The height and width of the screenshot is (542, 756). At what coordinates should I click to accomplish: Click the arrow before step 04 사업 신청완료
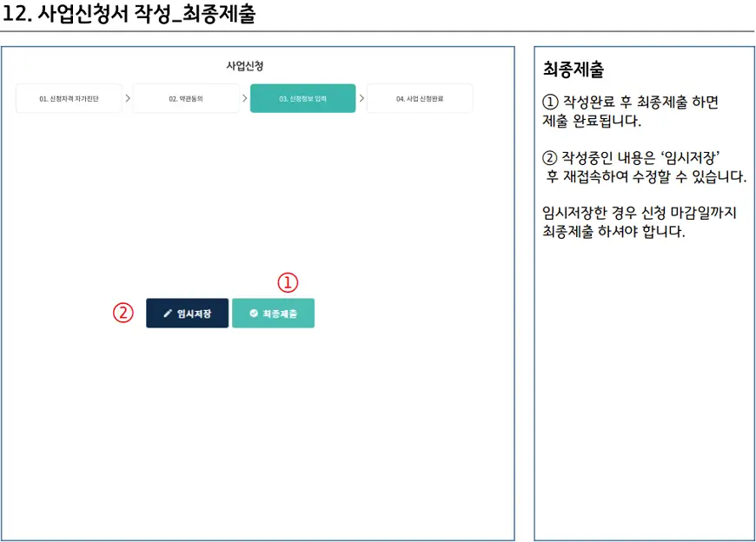[x=361, y=98]
